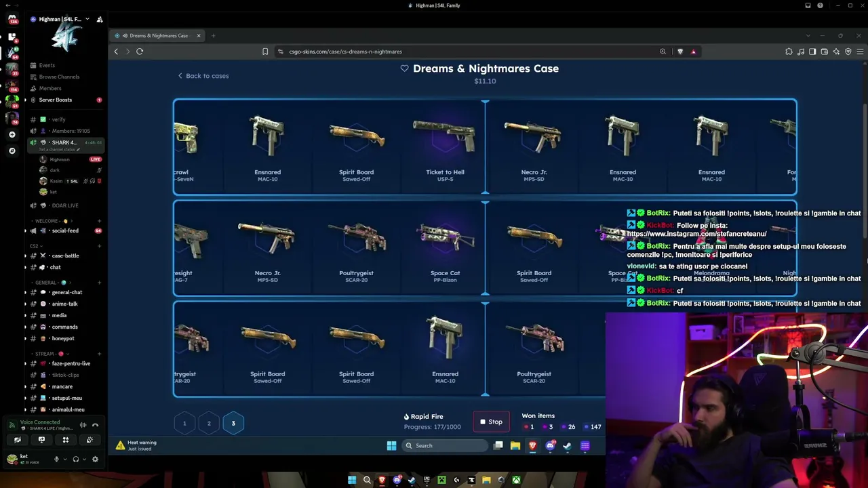Open the zoom magnifier in address bar
Screen dimensions: 868x488
[x=663, y=52]
